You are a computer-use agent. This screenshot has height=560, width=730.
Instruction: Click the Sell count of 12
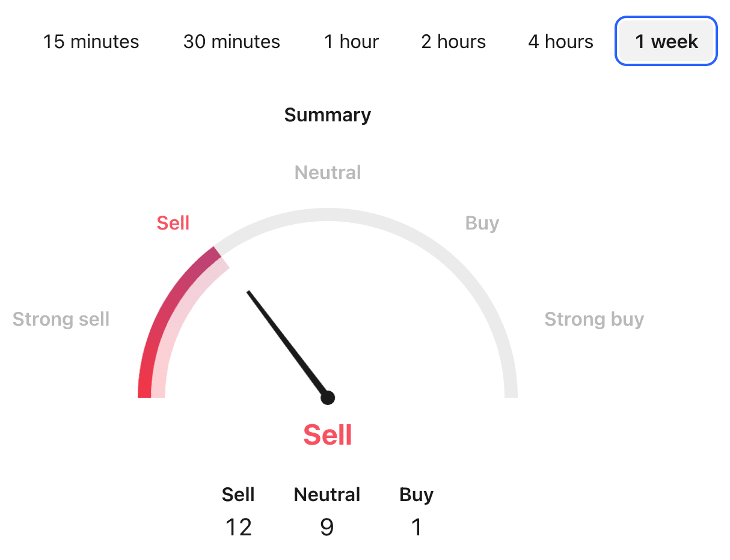pos(239,527)
